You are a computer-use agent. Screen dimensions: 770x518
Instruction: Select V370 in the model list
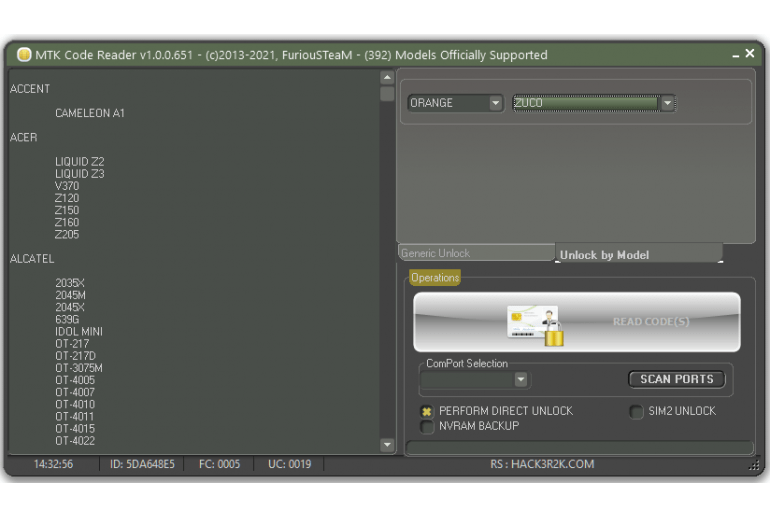coord(67,186)
